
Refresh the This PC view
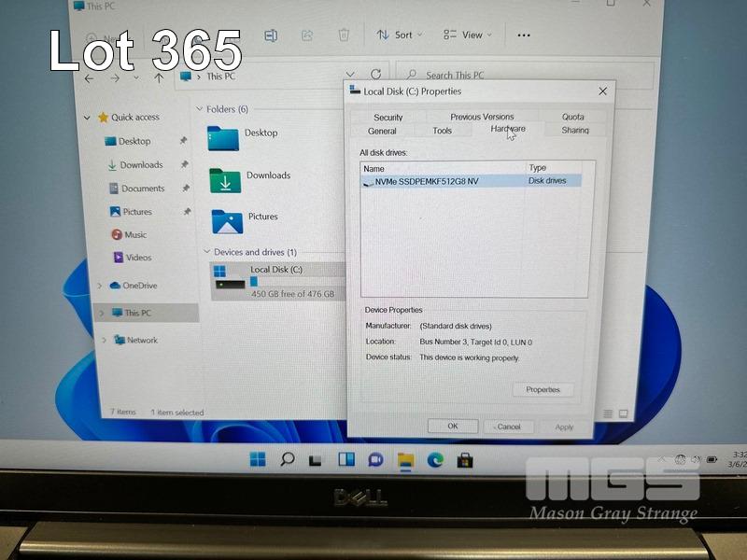pyautogui.click(x=376, y=75)
